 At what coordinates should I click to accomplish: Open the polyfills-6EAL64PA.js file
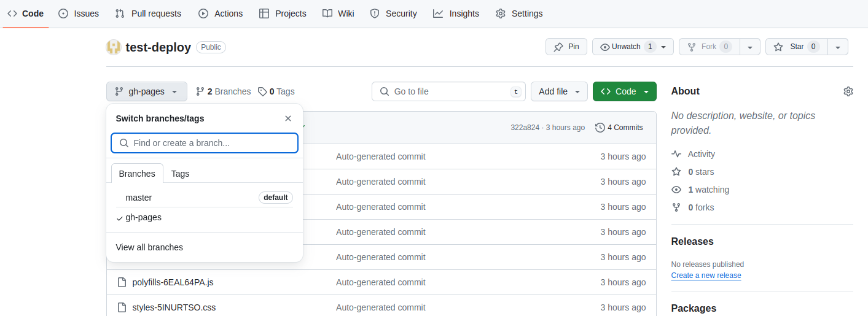[173, 282]
